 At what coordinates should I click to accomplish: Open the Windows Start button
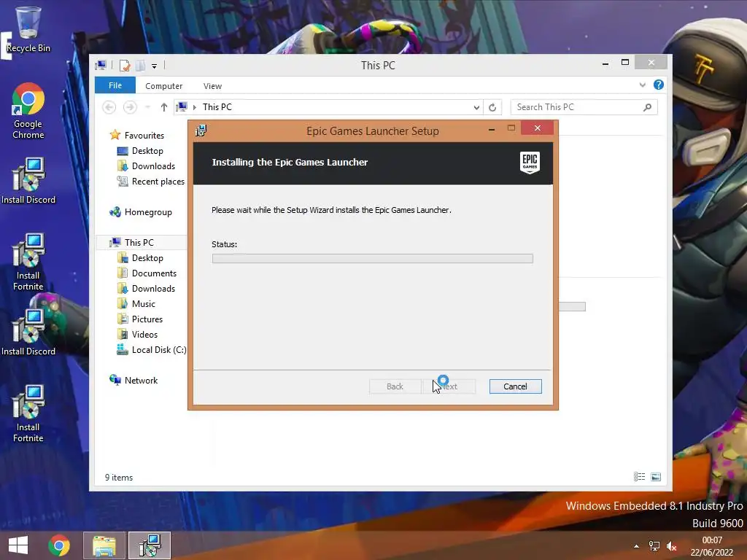point(18,545)
